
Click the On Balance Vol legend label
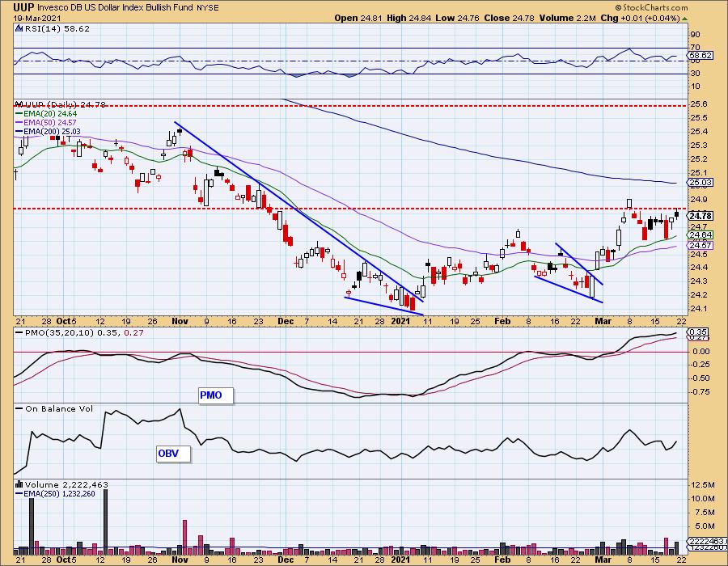[59, 408]
